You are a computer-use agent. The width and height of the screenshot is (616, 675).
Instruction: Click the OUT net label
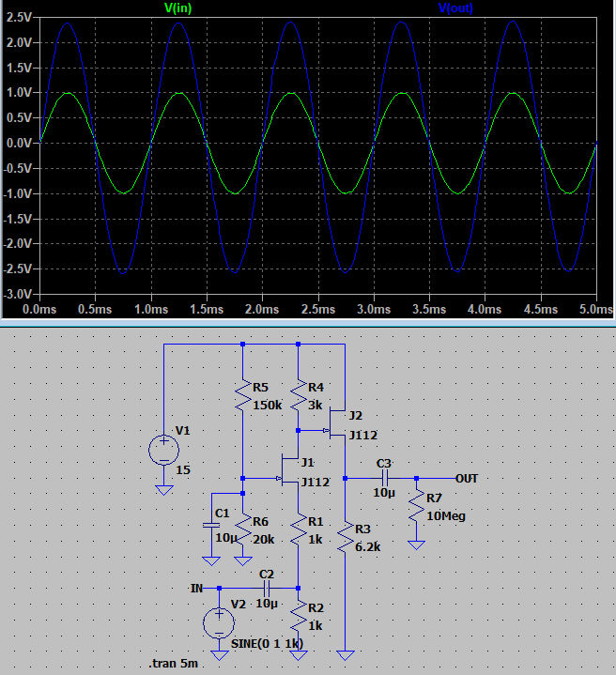point(467,478)
